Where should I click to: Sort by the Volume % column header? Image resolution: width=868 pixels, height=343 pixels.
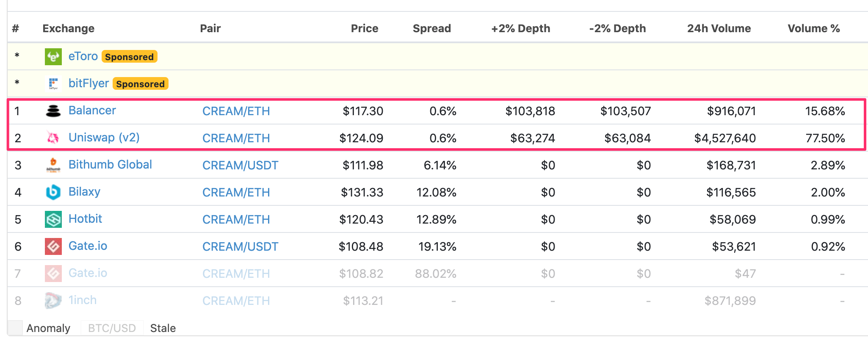pyautogui.click(x=814, y=28)
